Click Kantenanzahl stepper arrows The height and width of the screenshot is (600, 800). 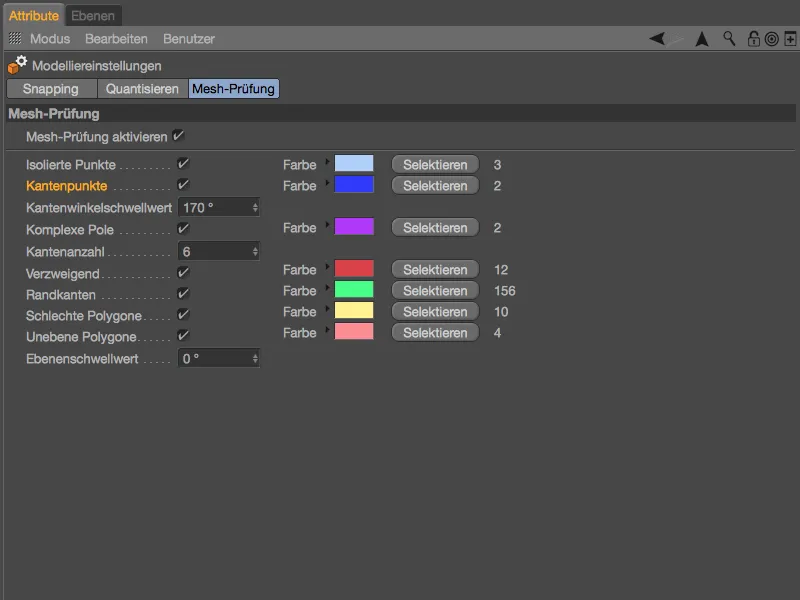(255, 252)
